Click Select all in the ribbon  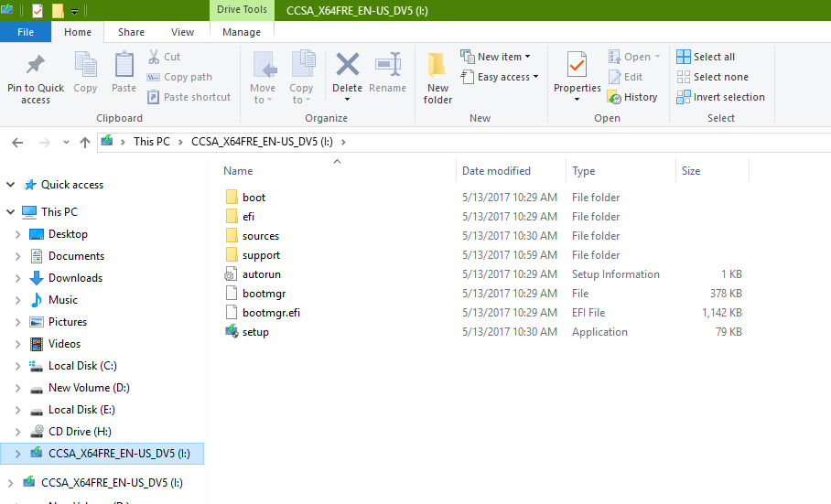coord(706,57)
